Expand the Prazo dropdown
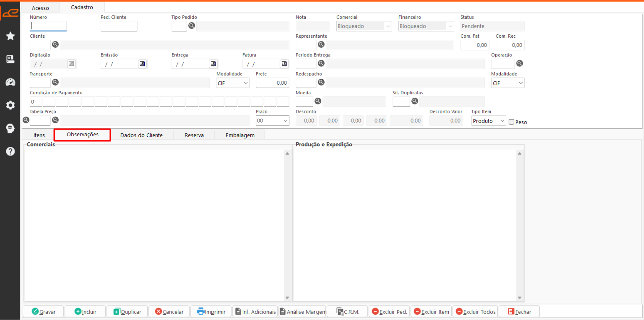This screenshot has height=320, width=644. 273,121
